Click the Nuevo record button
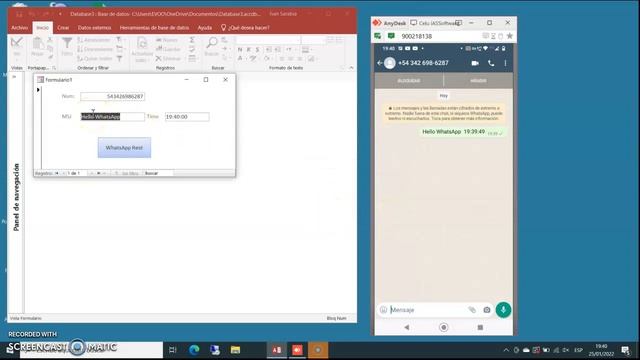The width and height of the screenshot is (640, 360). pyautogui.click(x=167, y=40)
